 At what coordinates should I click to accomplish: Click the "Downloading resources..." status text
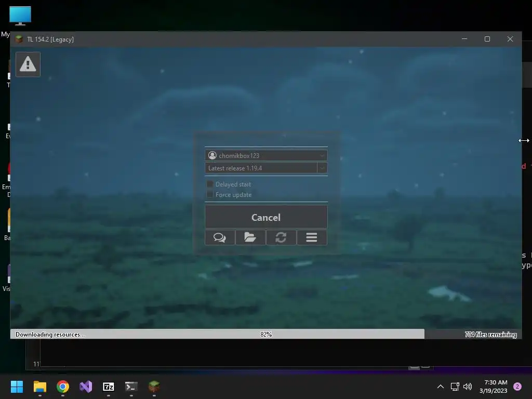[50, 335]
